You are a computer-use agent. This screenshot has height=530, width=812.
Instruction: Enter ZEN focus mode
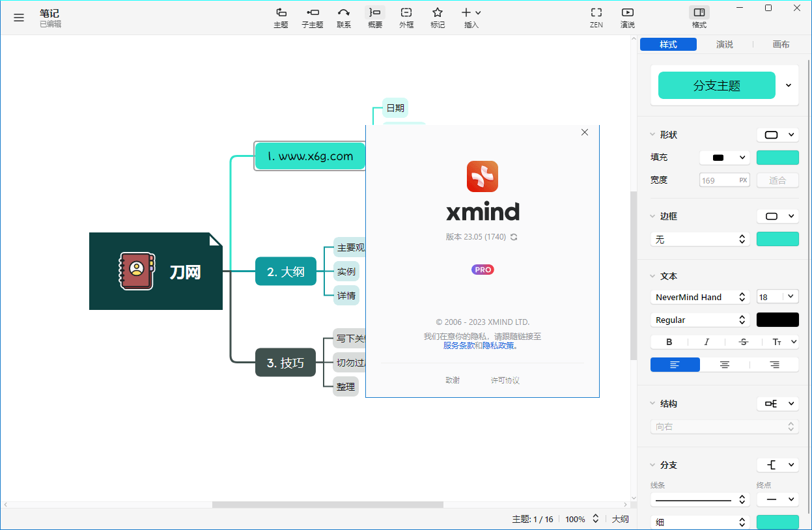click(x=596, y=16)
